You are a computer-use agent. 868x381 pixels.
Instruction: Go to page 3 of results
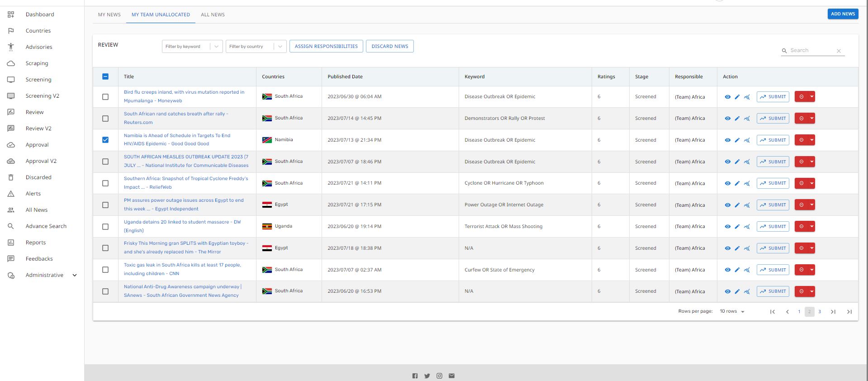click(x=820, y=312)
